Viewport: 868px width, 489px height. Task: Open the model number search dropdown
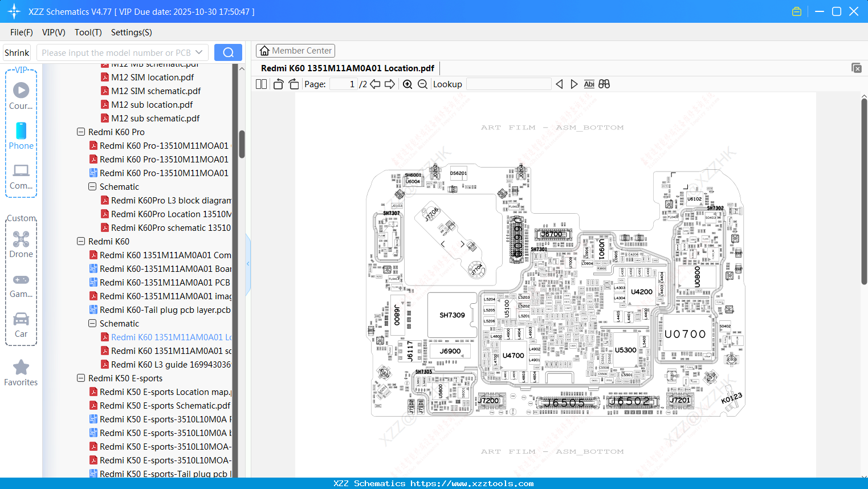click(x=199, y=52)
